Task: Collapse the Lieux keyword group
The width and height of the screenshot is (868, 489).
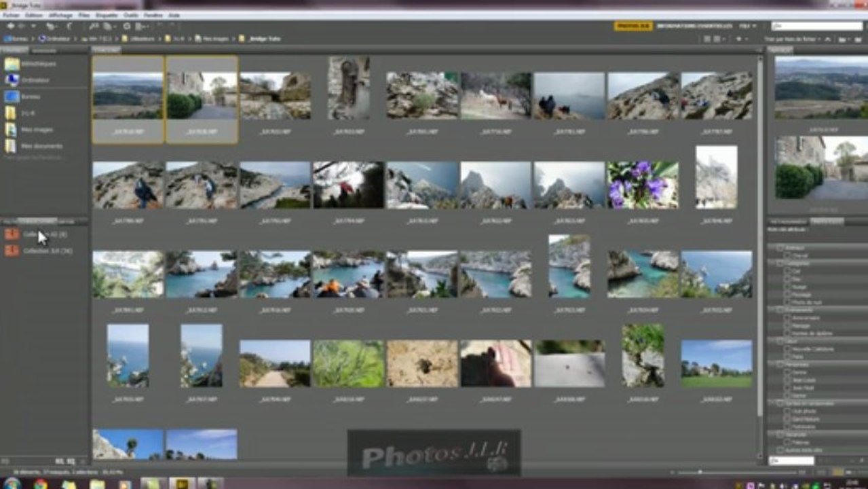Action: (x=770, y=341)
